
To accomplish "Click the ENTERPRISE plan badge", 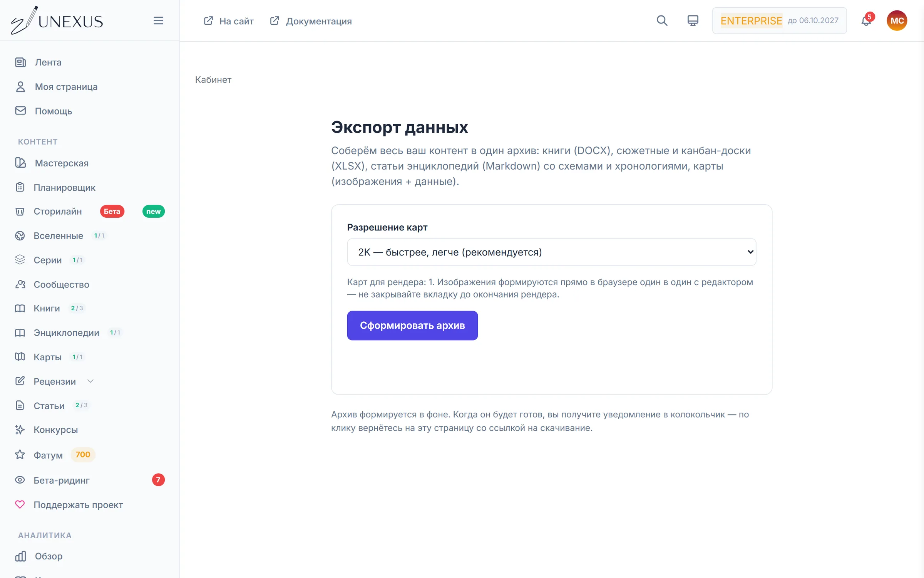I will [x=751, y=21].
